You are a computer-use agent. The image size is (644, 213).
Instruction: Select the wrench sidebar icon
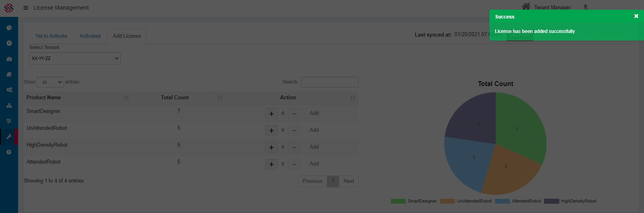(9, 137)
